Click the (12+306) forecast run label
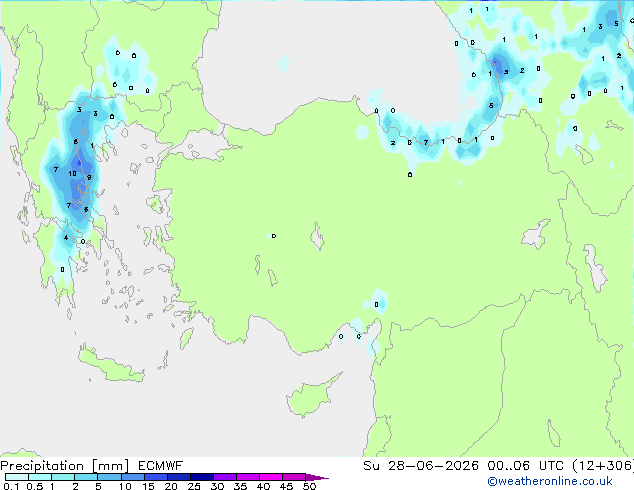The width and height of the screenshot is (634, 490). coord(602,466)
